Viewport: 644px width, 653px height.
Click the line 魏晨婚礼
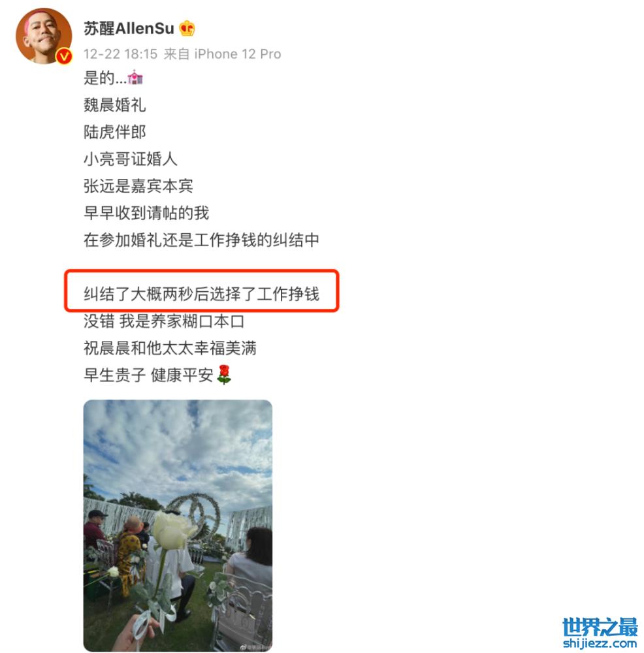(x=114, y=105)
